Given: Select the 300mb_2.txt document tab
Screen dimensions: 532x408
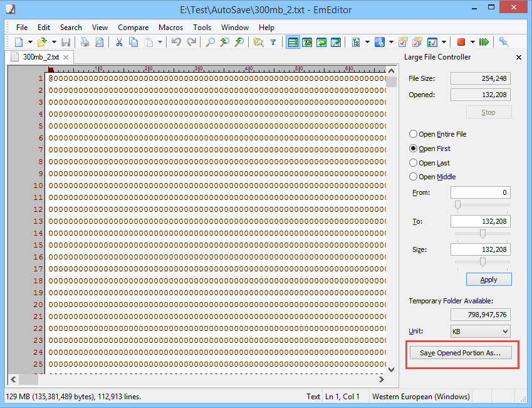Looking at the screenshot, I should (39, 57).
